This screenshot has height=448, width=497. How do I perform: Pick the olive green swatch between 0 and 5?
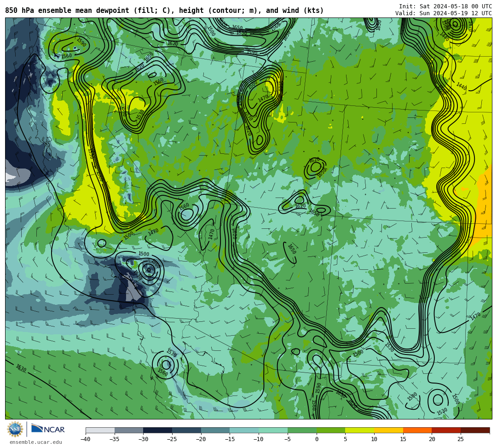click(x=331, y=430)
